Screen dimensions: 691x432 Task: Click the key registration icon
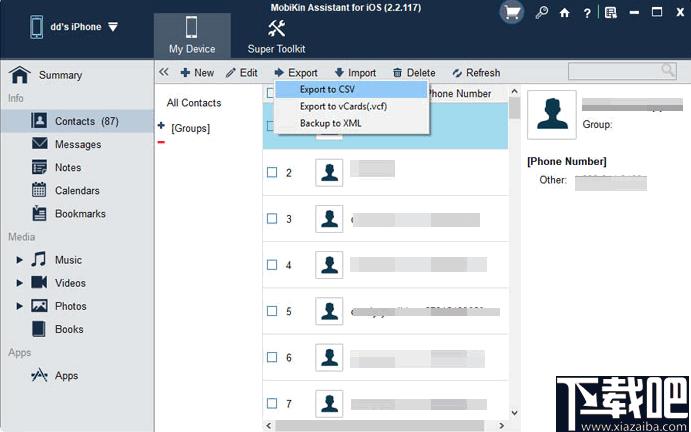542,13
